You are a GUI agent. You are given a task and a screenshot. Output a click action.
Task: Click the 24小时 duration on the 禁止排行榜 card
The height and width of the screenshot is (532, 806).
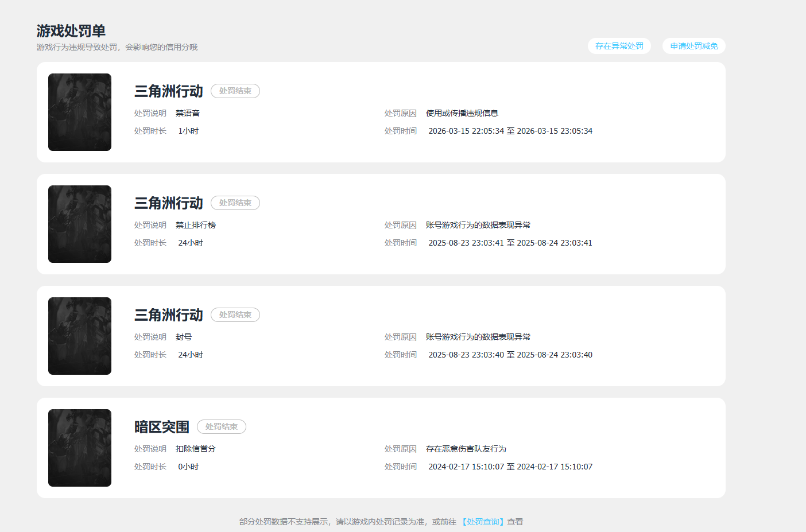click(191, 243)
